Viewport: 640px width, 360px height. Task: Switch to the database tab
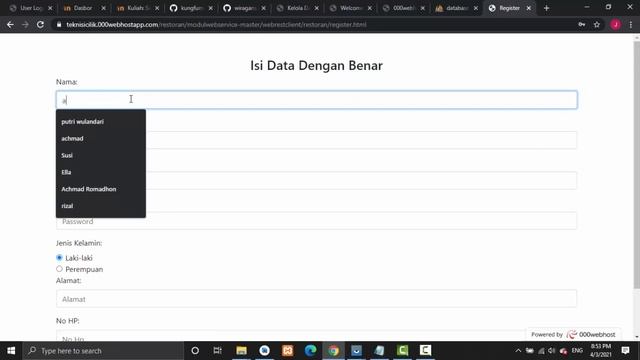[x=456, y=8]
